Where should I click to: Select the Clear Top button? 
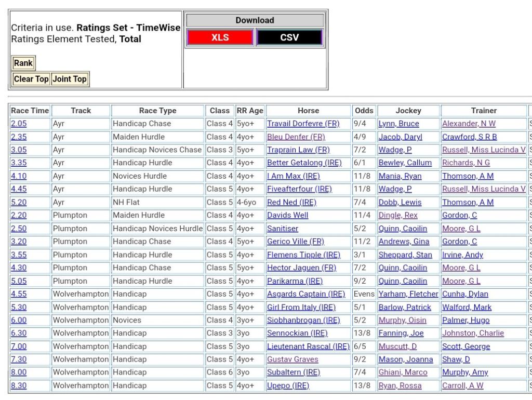(x=31, y=79)
